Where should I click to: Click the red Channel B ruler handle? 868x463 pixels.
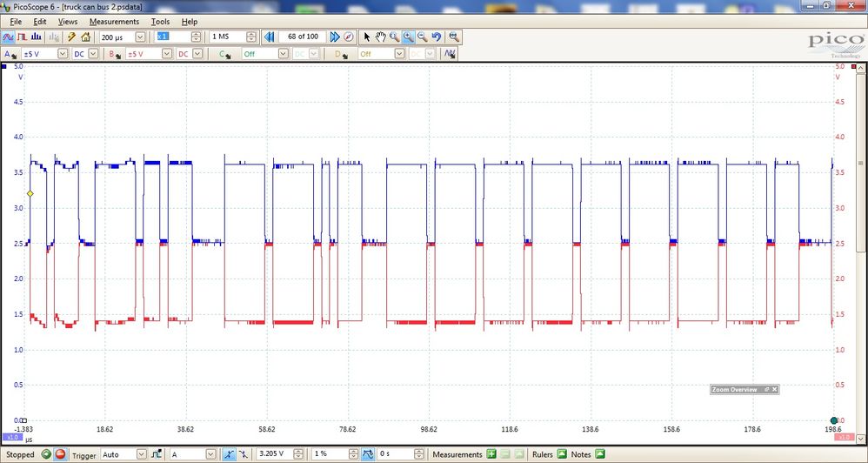[x=853, y=66]
